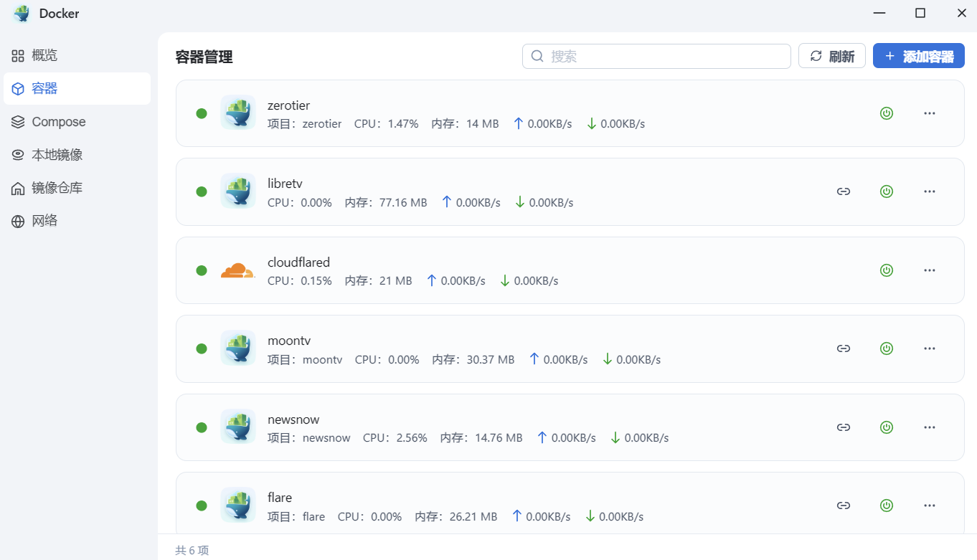Click the Docker app logo in title bar
977x560 pixels.
point(22,13)
